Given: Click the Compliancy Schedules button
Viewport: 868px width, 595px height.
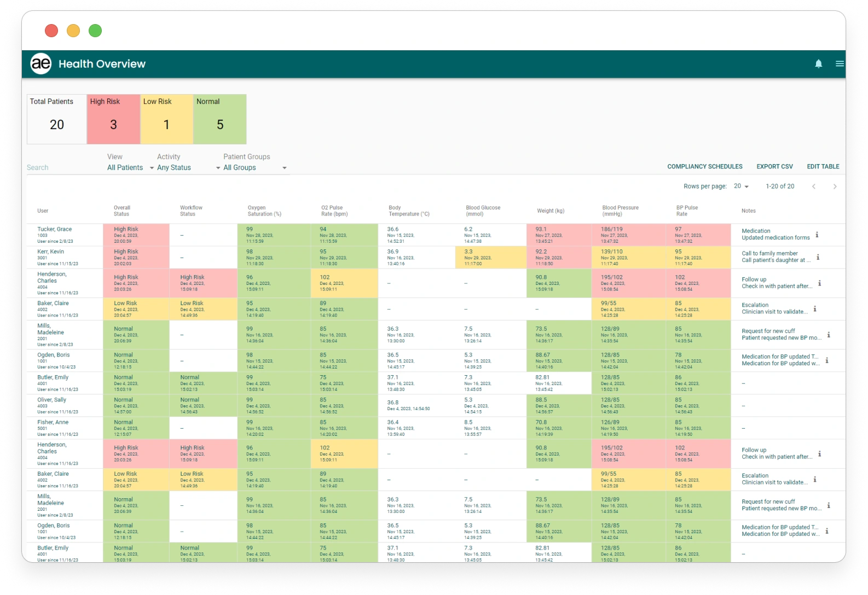Looking at the screenshot, I should 704,167.
